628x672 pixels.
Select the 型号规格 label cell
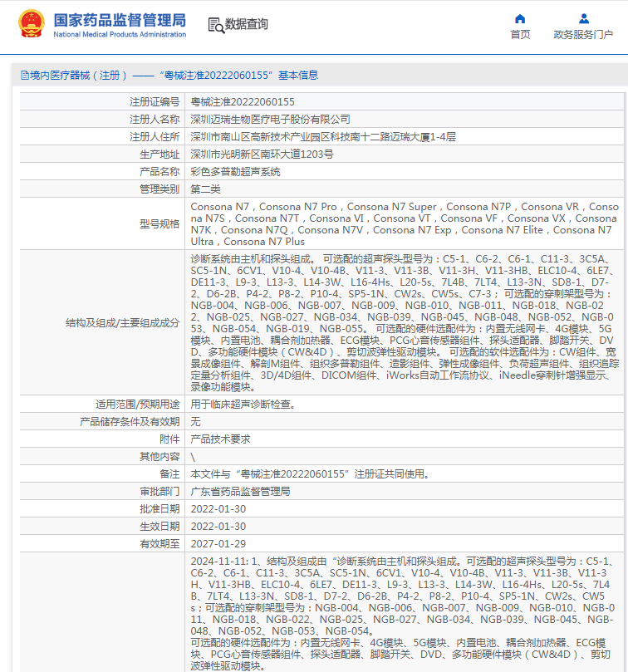[102, 223]
